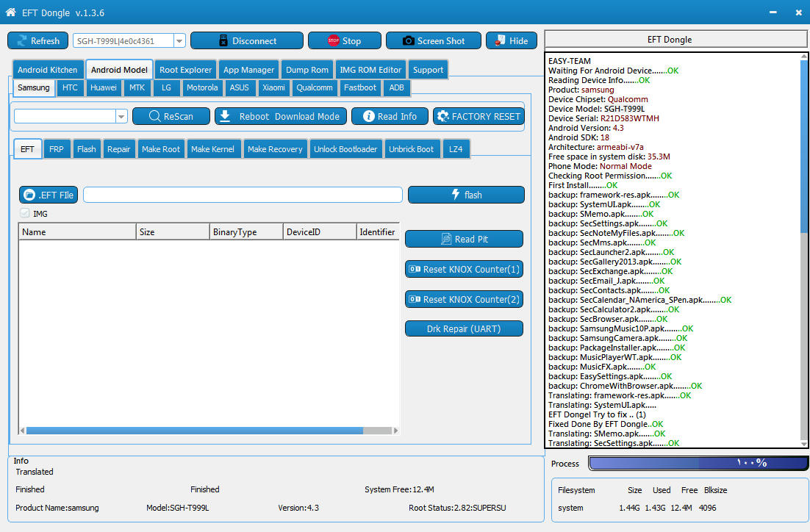Select the Huawei brand tab
810x532 pixels.
click(104, 87)
